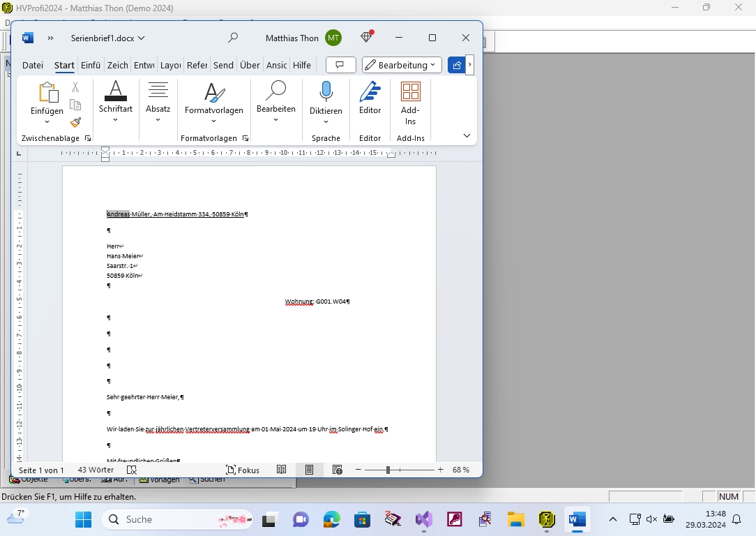Image resolution: width=756 pixels, height=536 pixels.
Task: Click the Wohnung: G001.W04 line
Action: [317, 301]
